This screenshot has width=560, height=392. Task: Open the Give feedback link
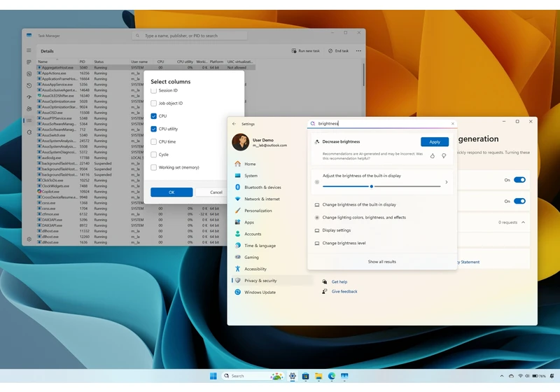click(344, 291)
